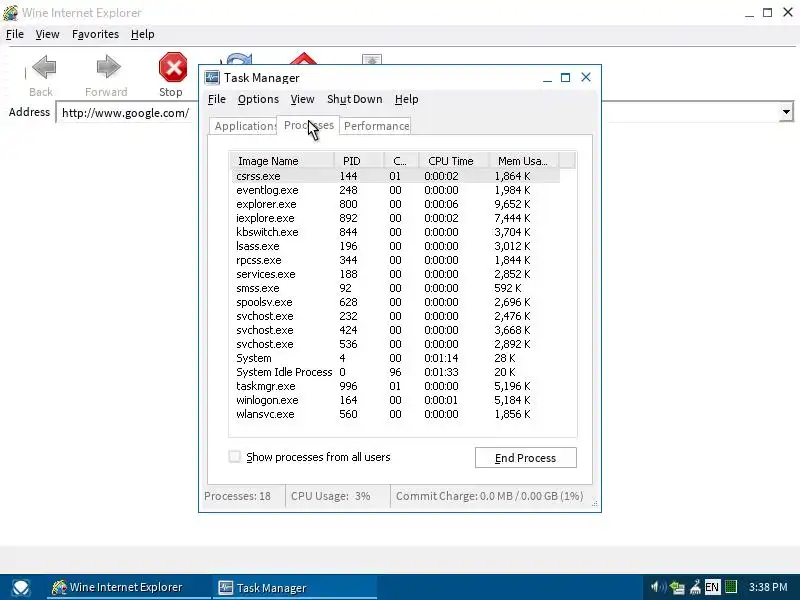This screenshot has height=600, width=800.
Task: Click the safely remove hardware tray icon
Action: click(695, 587)
